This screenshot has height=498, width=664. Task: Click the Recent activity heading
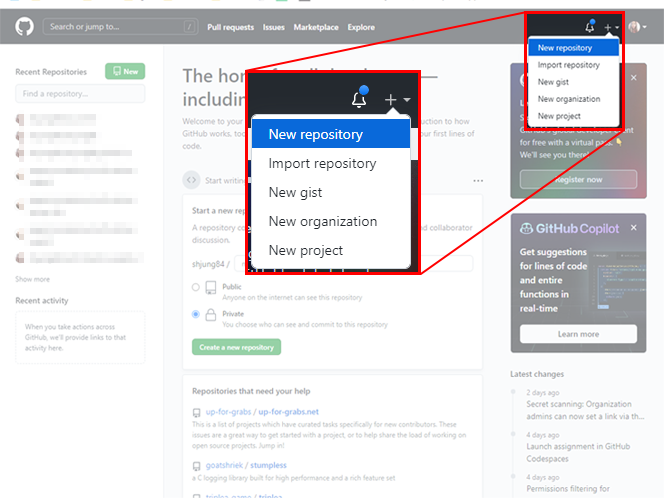pyautogui.click(x=42, y=300)
